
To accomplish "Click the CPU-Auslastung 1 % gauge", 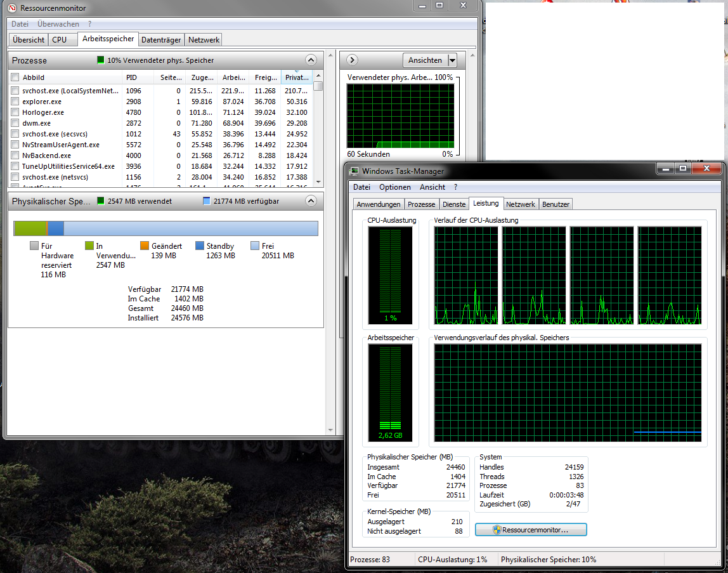I will point(390,275).
